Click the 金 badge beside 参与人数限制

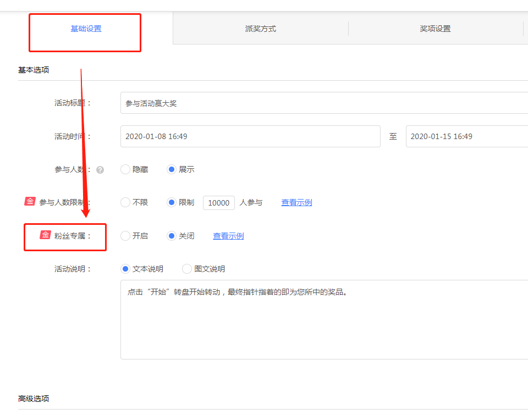pyautogui.click(x=30, y=202)
